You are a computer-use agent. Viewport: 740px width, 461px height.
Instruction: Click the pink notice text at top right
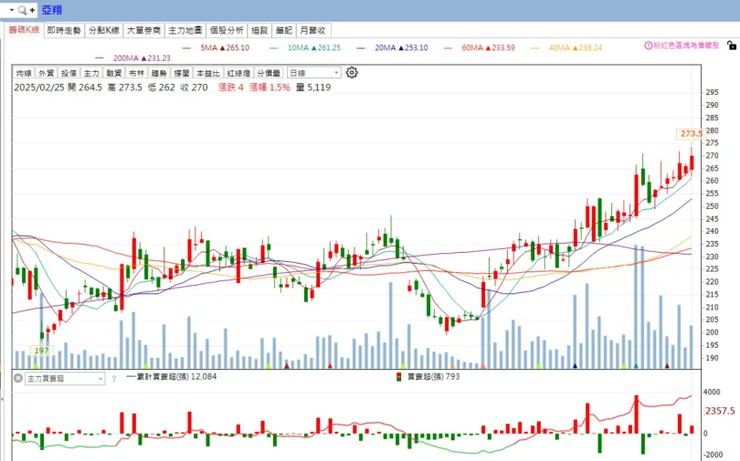(686, 46)
